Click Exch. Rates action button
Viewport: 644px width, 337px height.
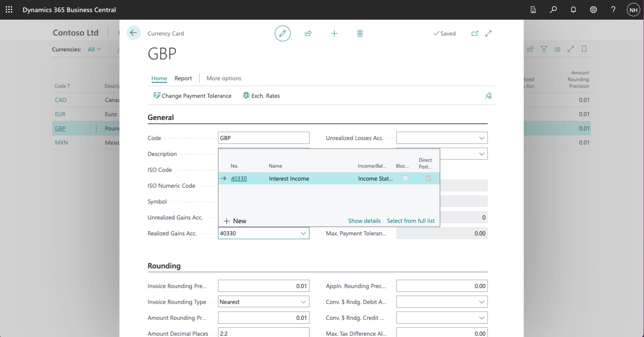(262, 96)
